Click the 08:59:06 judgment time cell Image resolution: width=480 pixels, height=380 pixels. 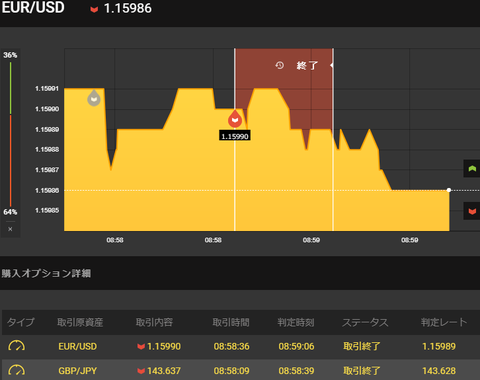[x=296, y=346]
